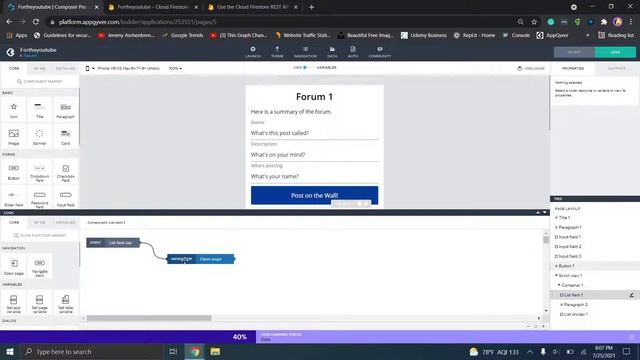Open the Windows Start menu

pyautogui.click(x=10, y=351)
